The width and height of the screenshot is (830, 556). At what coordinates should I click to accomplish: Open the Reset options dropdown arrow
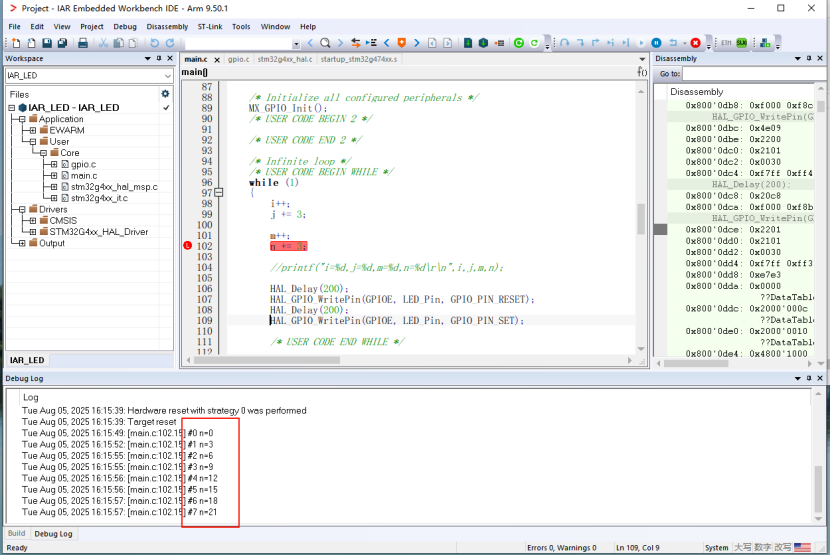pos(684,43)
